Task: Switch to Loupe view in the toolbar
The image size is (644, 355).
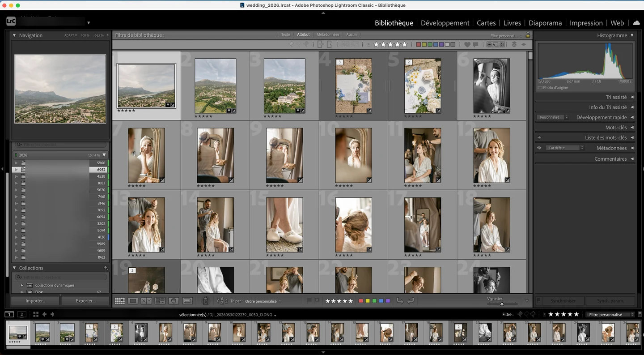Action: pyautogui.click(x=133, y=301)
